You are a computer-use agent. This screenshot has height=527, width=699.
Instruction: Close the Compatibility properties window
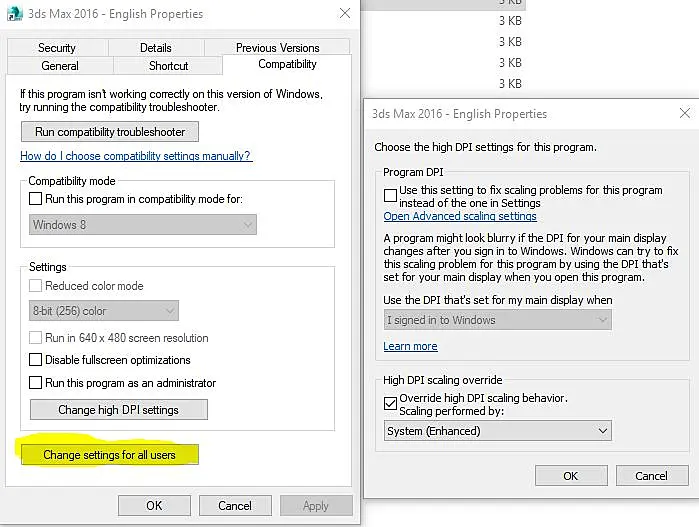(x=345, y=13)
